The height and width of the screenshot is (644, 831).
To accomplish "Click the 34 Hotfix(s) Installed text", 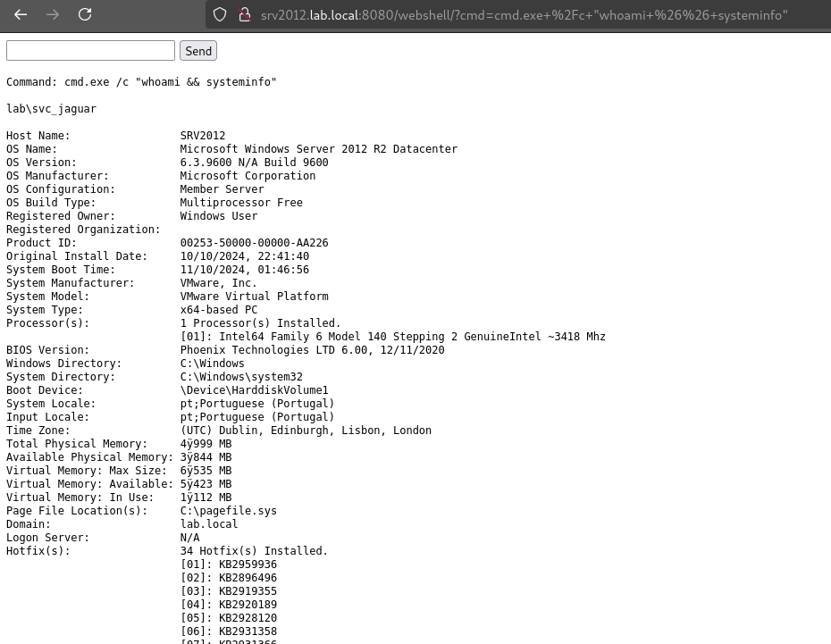I will (254, 551).
